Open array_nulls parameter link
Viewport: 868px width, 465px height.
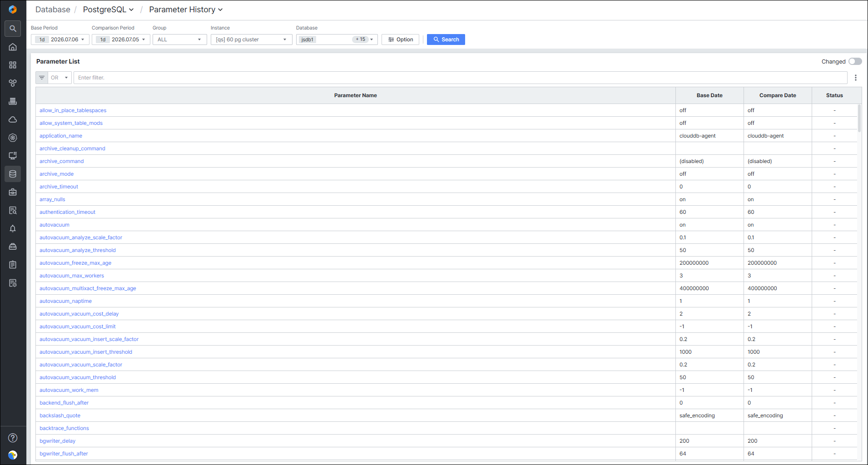52,199
